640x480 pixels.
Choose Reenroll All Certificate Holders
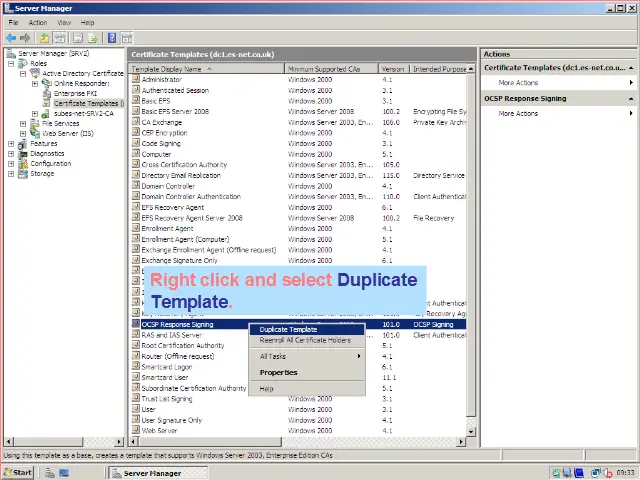tap(307, 340)
